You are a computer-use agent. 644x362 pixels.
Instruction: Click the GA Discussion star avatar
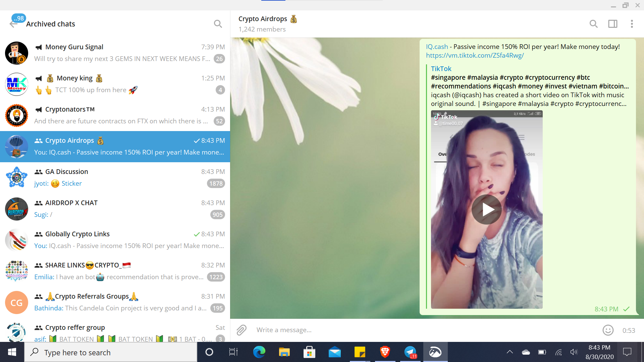pos(16,178)
